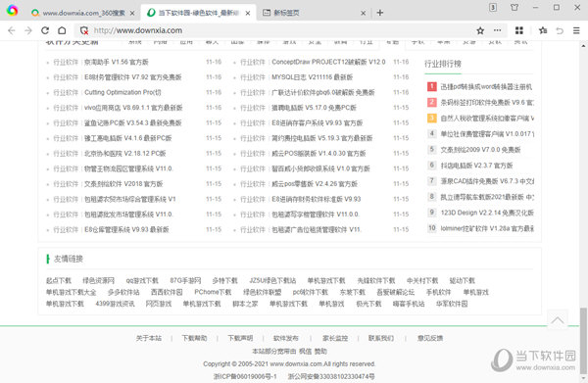The image size is (588, 383).
Task: Open the PChome下载 friend link
Action: point(213,292)
